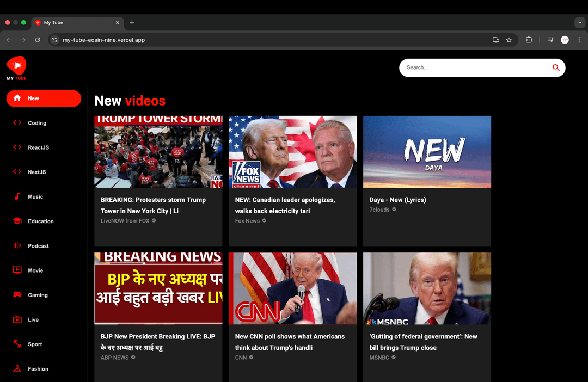
Task: Open the Podcast category
Action: point(44,245)
